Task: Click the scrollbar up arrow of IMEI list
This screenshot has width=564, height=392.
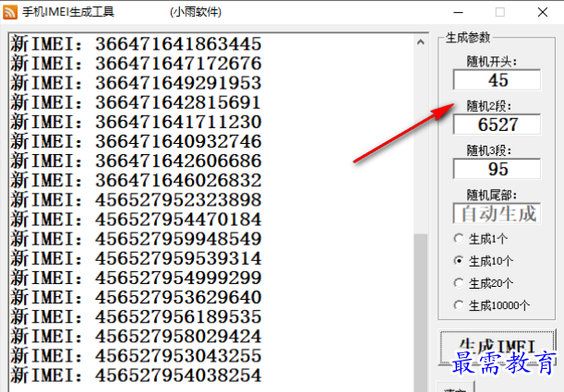Action: (x=421, y=42)
